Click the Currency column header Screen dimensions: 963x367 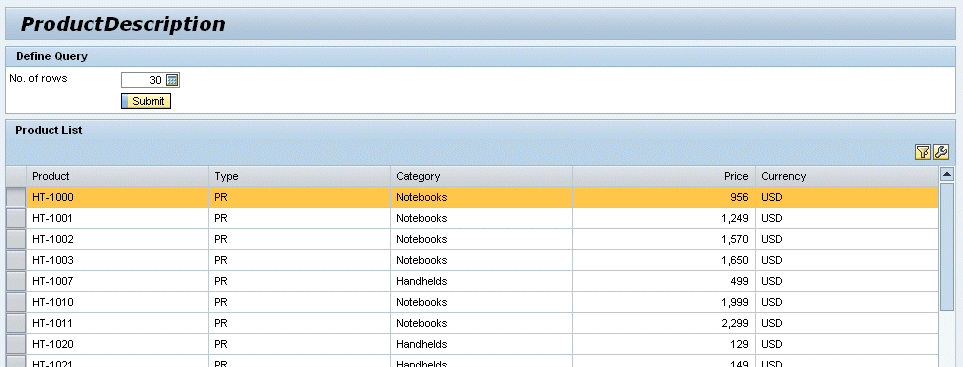pos(847,176)
